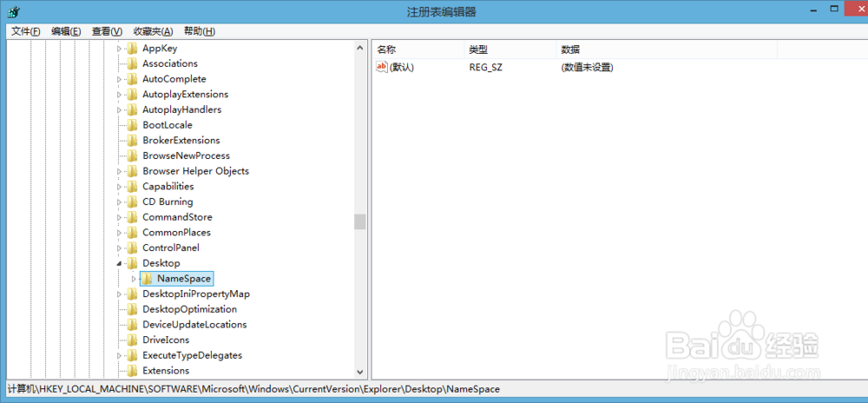
Task: Click the AutoplayExtensions folder icon
Action: point(132,95)
